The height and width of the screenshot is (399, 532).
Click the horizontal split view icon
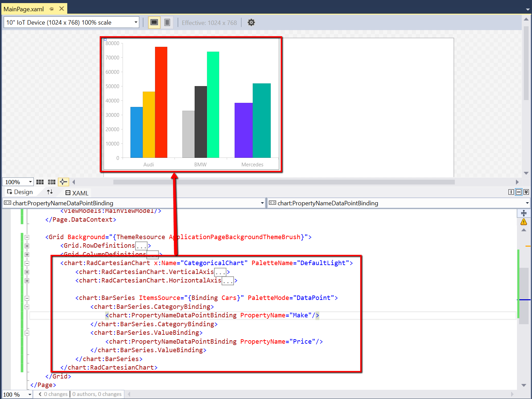coord(518,192)
